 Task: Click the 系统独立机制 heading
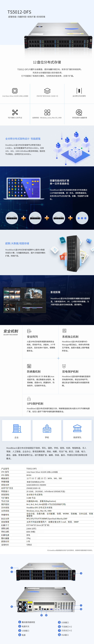tap(70, 337)
